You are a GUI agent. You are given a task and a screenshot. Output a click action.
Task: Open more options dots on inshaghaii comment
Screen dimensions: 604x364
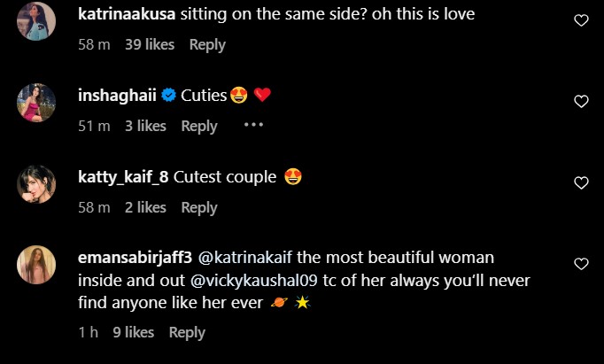tap(253, 125)
